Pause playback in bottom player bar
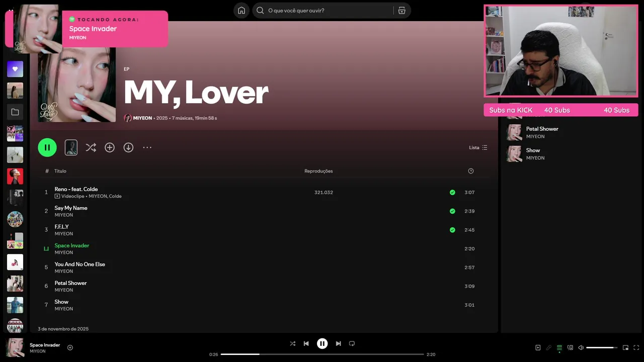 322,343
